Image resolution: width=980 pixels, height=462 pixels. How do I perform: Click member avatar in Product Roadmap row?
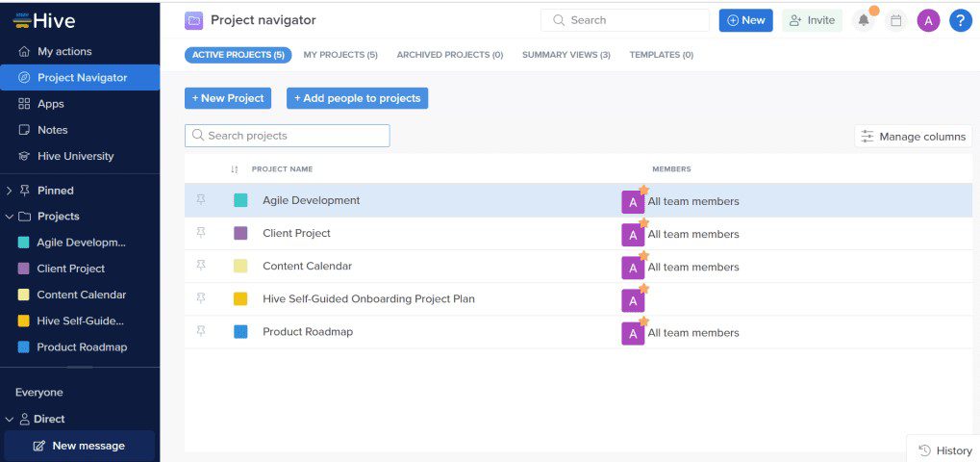633,333
